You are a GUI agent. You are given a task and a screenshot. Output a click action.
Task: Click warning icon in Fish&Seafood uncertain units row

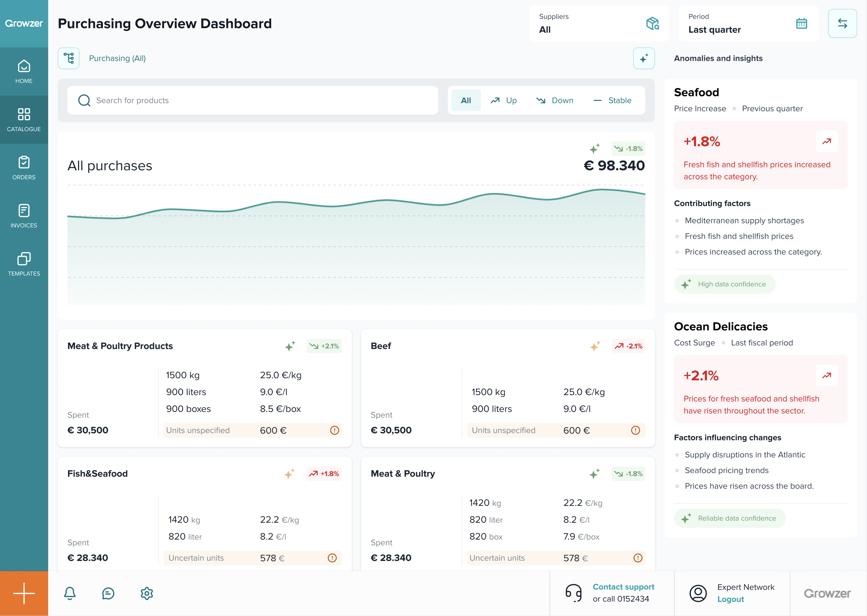point(332,558)
